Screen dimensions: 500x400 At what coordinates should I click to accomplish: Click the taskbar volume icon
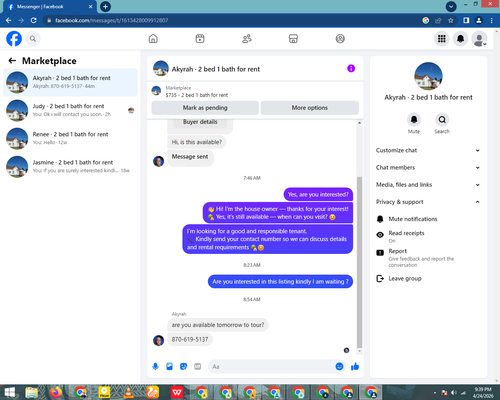tap(454, 393)
